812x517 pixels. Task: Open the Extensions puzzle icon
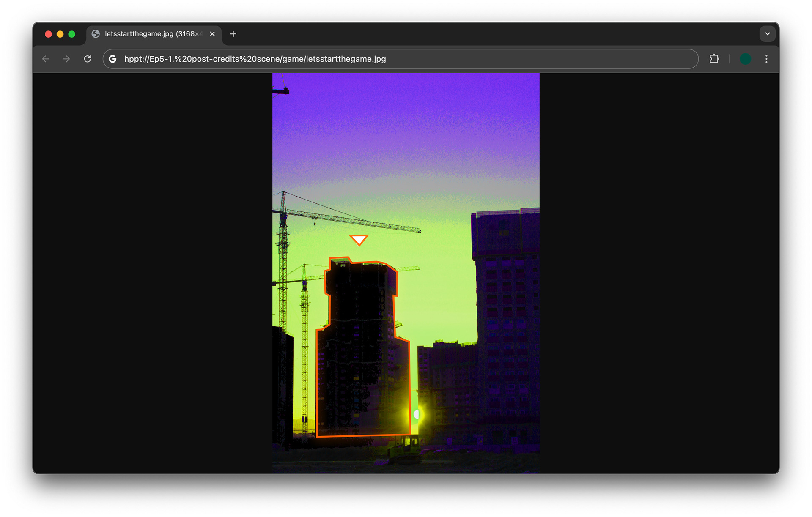(714, 59)
